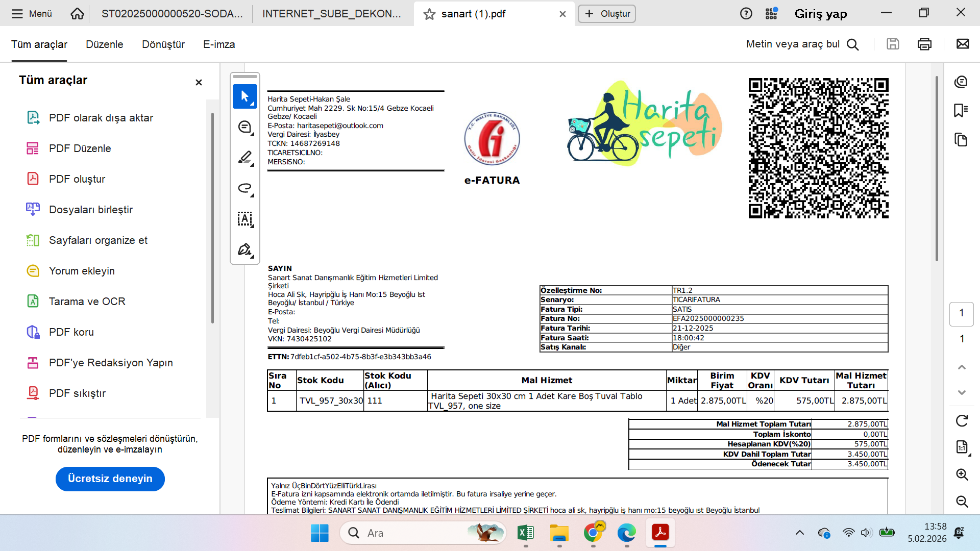980x551 pixels.
Task: Close the Tüm araçlar panel
Action: [199, 82]
